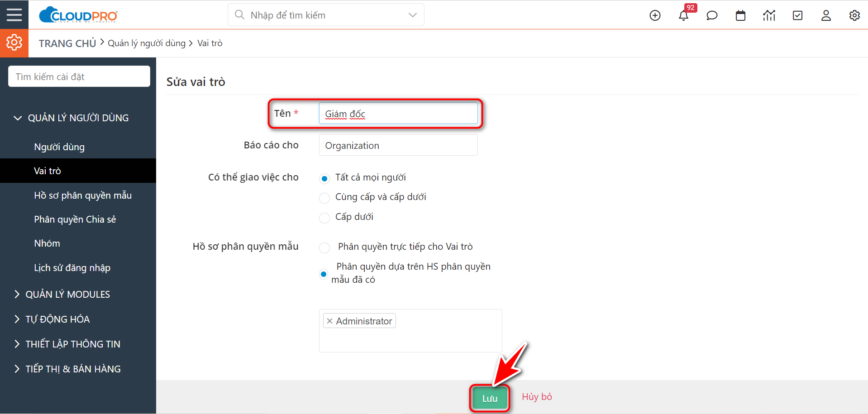Viewport: 868px width, 414px height.
Task: Open the settings gear in top bar
Action: 854,15
